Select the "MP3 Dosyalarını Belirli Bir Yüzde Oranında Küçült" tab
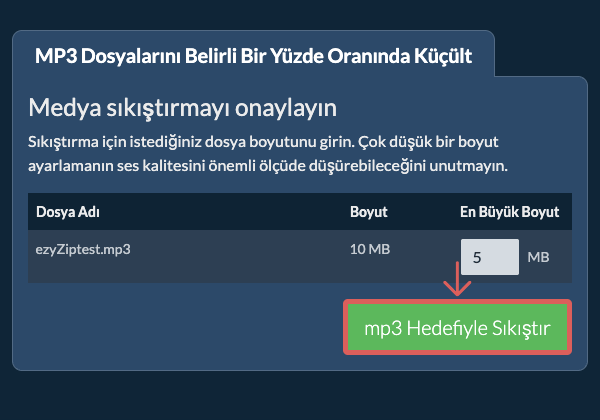 253,56
